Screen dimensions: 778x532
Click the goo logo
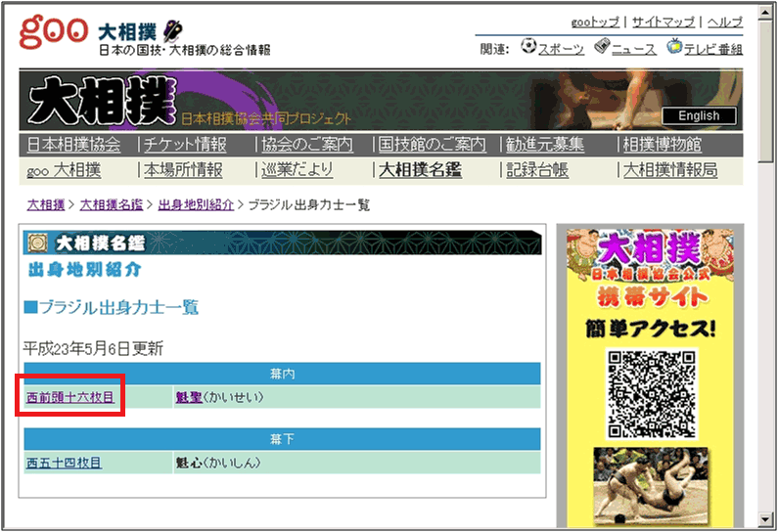(55, 33)
